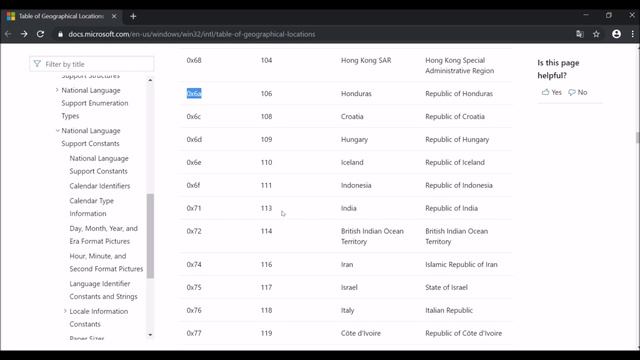Click Croatia location cell
This screenshot has height=360, width=640.
point(352,116)
